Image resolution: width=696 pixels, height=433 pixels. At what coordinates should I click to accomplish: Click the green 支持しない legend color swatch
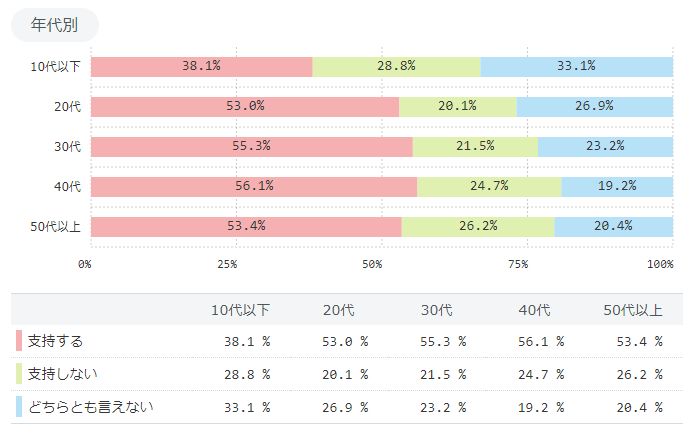[19, 373]
